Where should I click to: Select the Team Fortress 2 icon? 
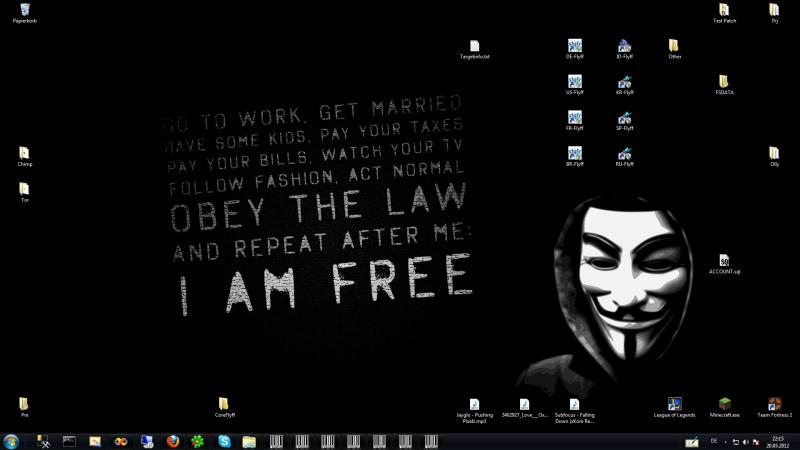coord(774,404)
